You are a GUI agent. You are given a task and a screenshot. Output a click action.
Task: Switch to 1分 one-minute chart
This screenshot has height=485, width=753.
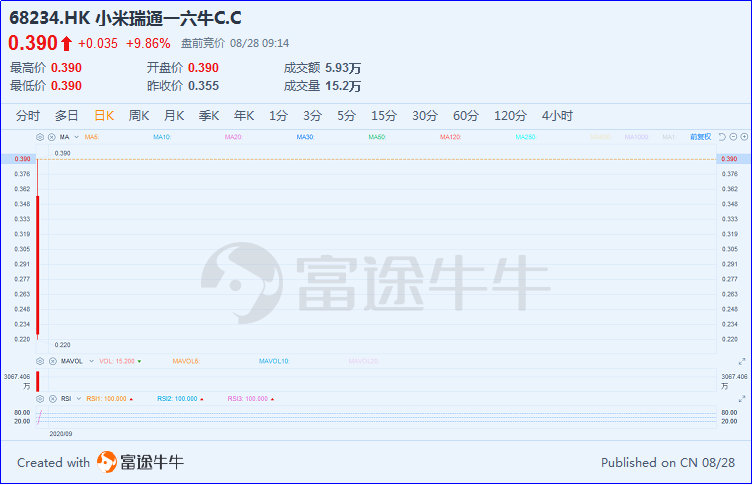click(x=278, y=116)
